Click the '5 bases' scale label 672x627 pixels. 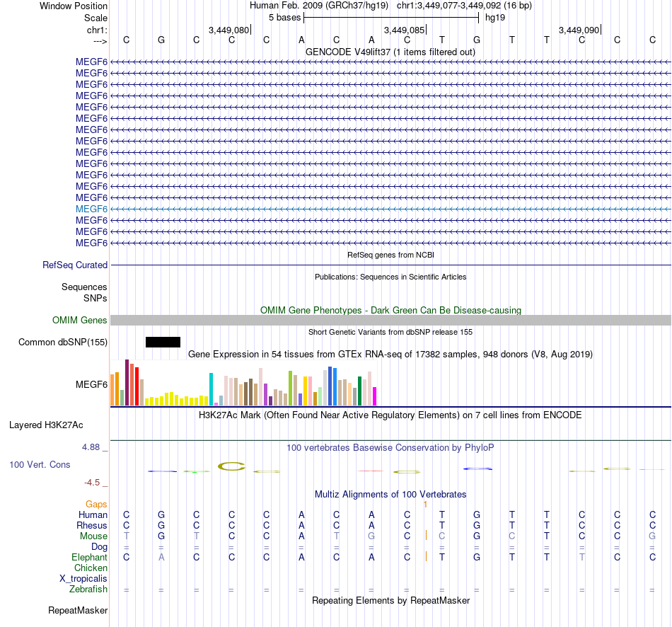[284, 18]
